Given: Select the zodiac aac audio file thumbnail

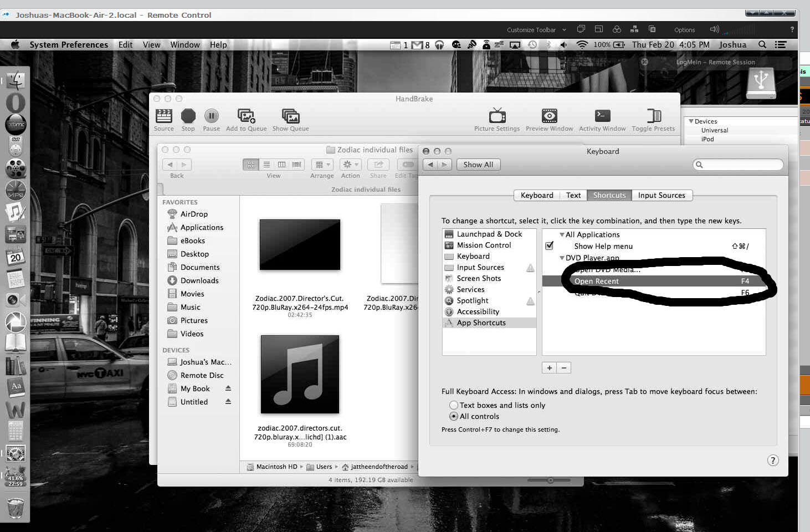Looking at the screenshot, I should (x=300, y=374).
